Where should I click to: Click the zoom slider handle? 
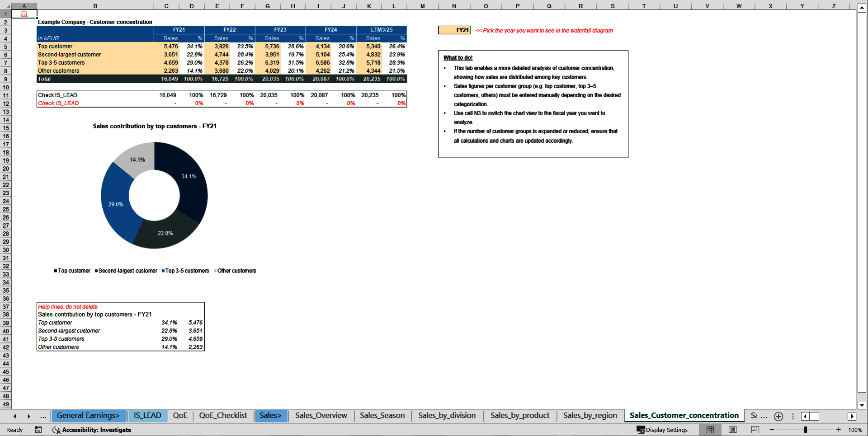[x=806, y=430]
